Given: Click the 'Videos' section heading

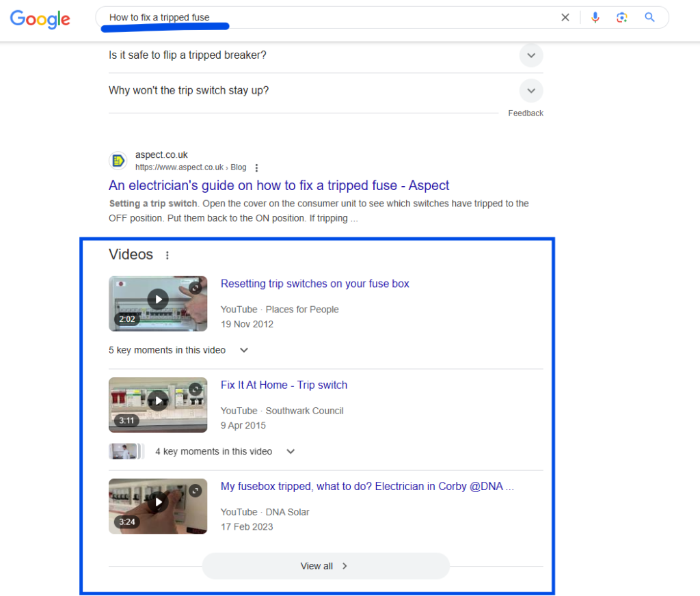Looking at the screenshot, I should pos(131,254).
